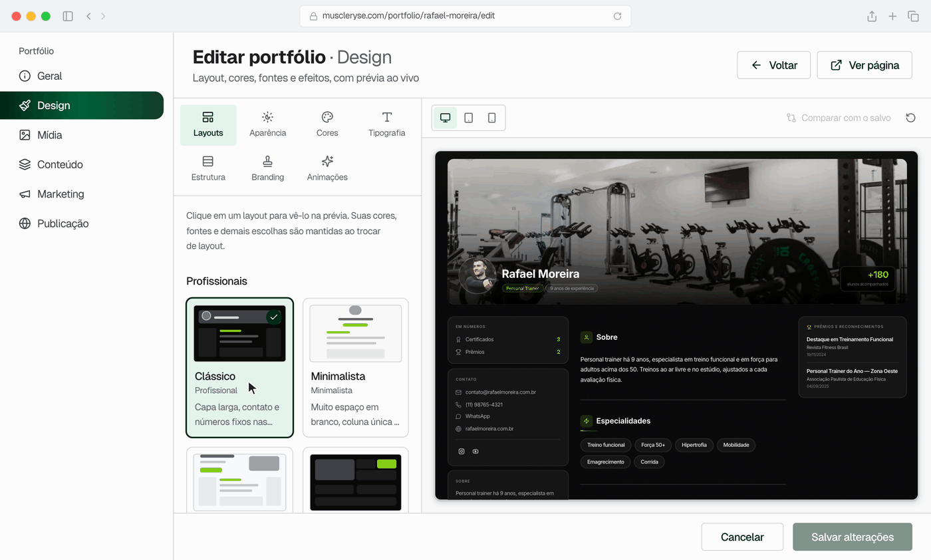Click phone number (11) 98765-4321
This screenshot has height=560, width=931.
[x=484, y=404]
